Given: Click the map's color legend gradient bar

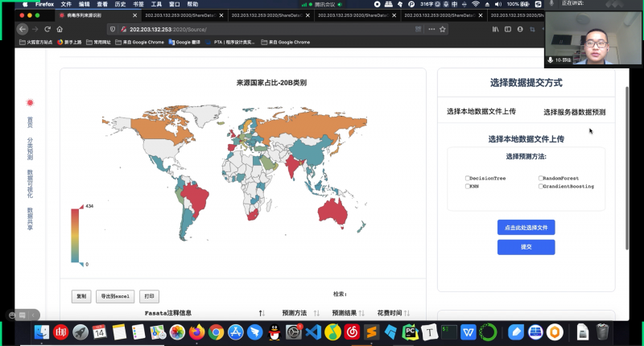Looking at the screenshot, I should 74,234.
